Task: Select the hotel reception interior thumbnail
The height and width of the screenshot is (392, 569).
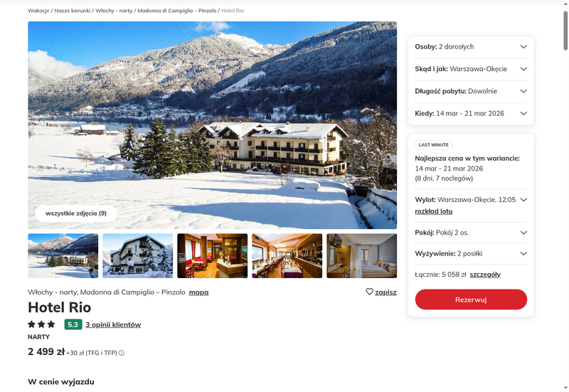Action: (212, 256)
